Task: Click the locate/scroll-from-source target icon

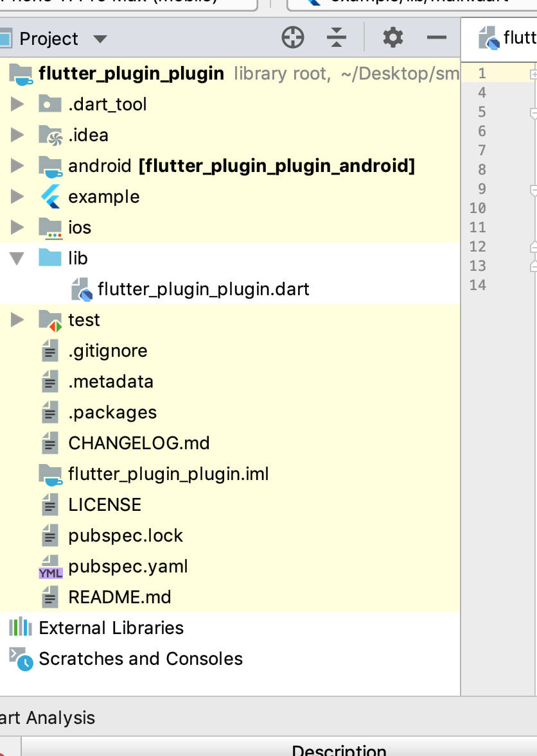Action: click(293, 38)
